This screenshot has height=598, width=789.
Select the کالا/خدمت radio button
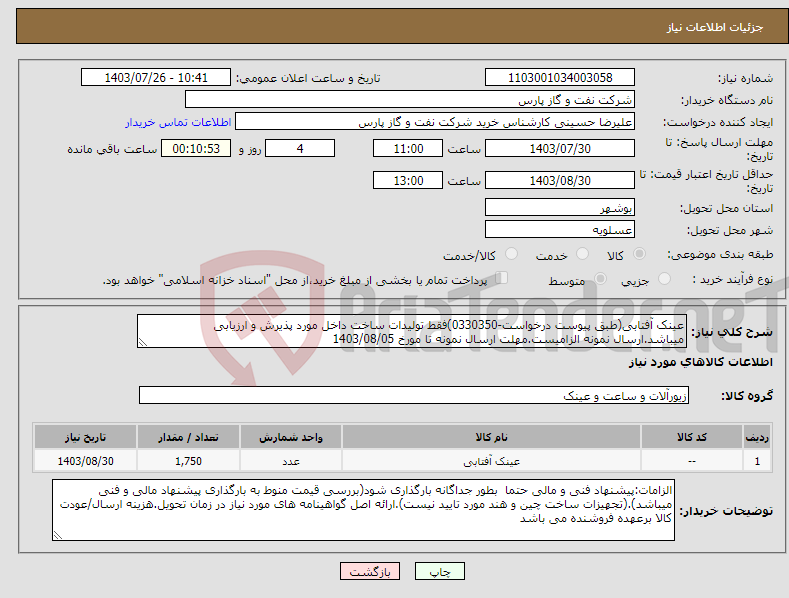(511, 254)
